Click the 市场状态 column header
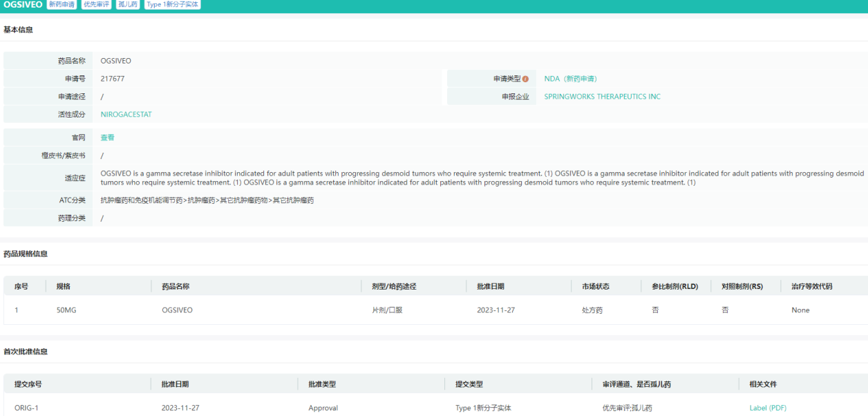Image resolution: width=868 pixels, height=416 pixels. [x=596, y=286]
